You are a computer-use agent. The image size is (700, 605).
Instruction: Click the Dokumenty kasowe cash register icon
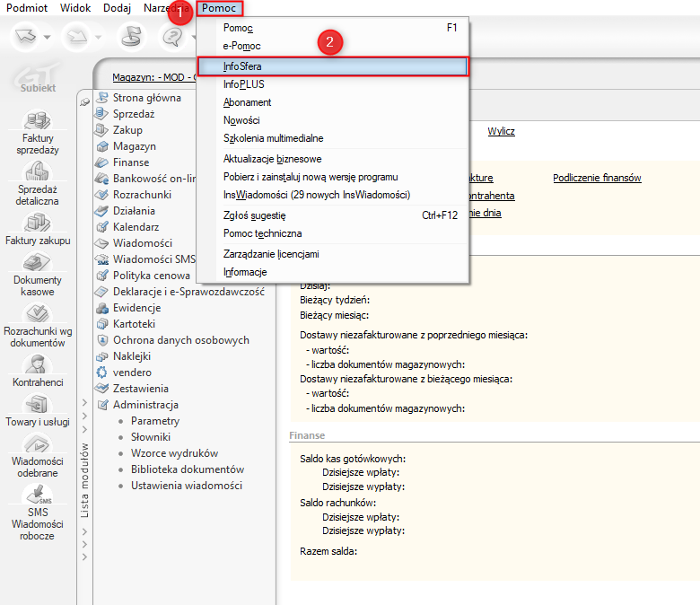[38, 262]
